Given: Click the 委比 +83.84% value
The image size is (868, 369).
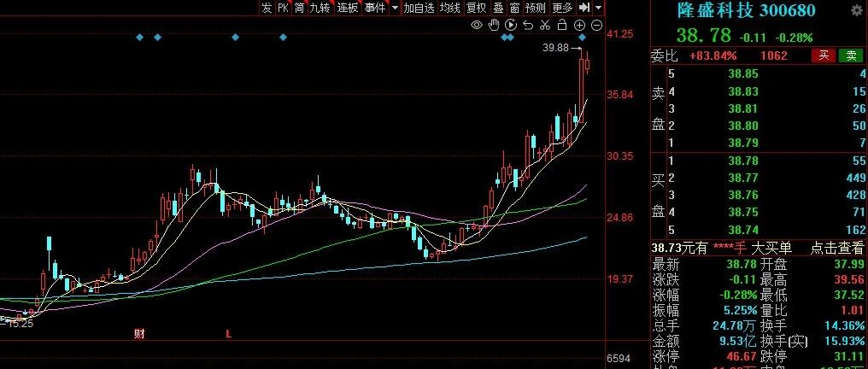Looking at the screenshot, I should click(x=713, y=56).
